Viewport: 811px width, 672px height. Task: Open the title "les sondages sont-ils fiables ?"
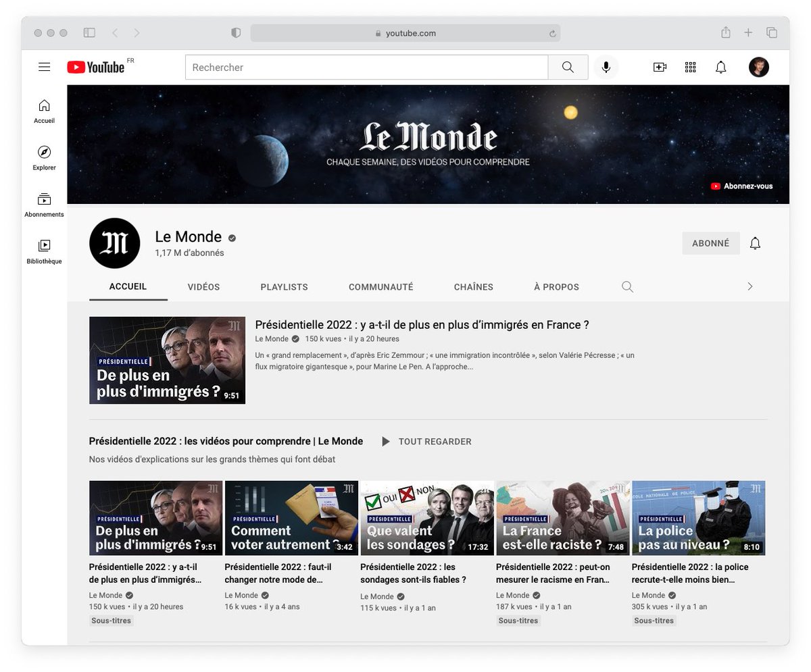tap(413, 573)
